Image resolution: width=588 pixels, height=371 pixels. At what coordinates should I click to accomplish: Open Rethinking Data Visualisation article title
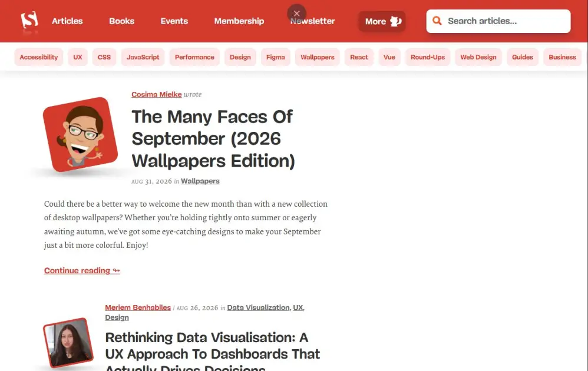tap(212, 352)
